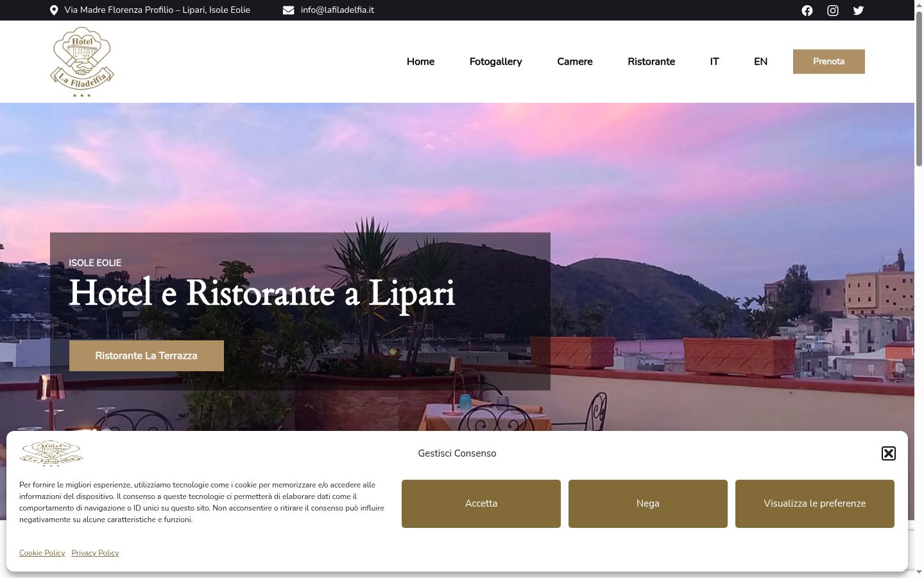This screenshot has width=924, height=578.
Task: Open the Privacy Policy link
Action: pyautogui.click(x=95, y=553)
